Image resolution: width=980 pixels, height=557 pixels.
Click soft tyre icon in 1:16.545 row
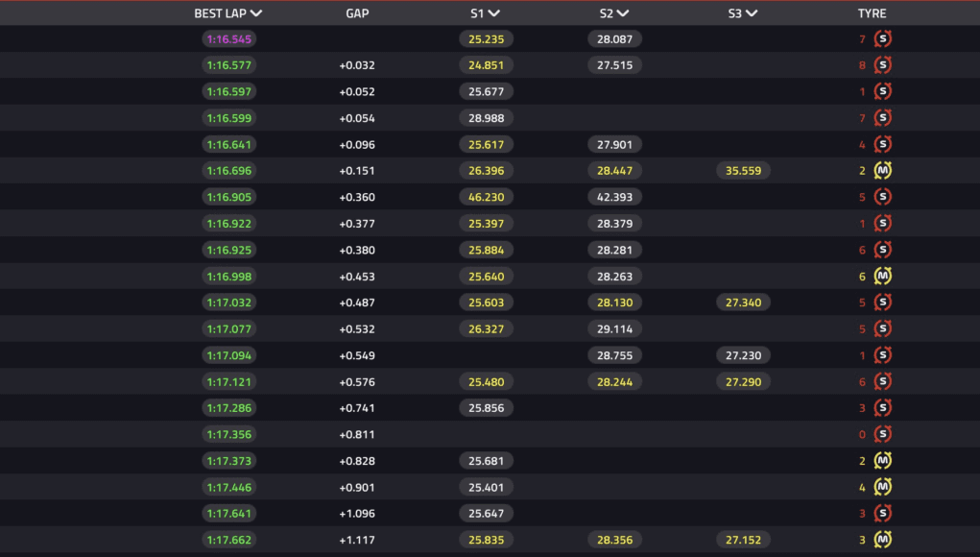882,38
